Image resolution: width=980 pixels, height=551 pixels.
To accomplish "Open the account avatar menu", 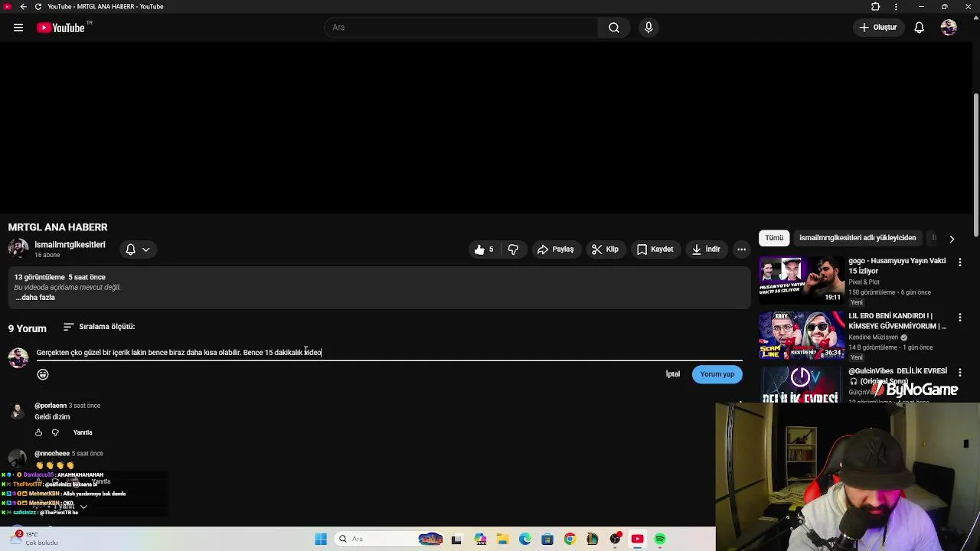I will [949, 28].
